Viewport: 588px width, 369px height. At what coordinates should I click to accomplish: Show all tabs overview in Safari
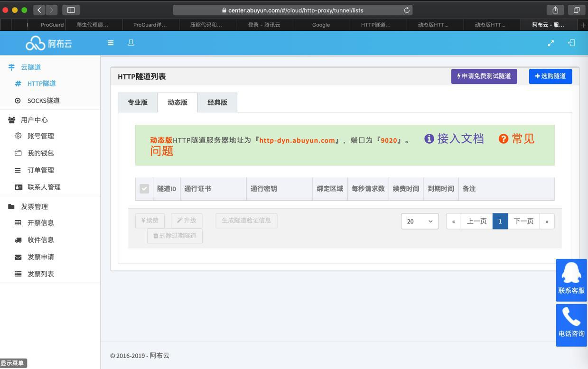point(576,9)
